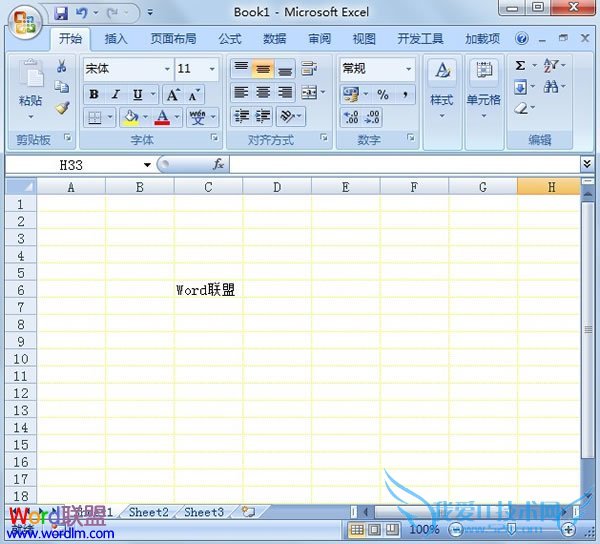Click the zoom slider in status bar

(x=510, y=529)
